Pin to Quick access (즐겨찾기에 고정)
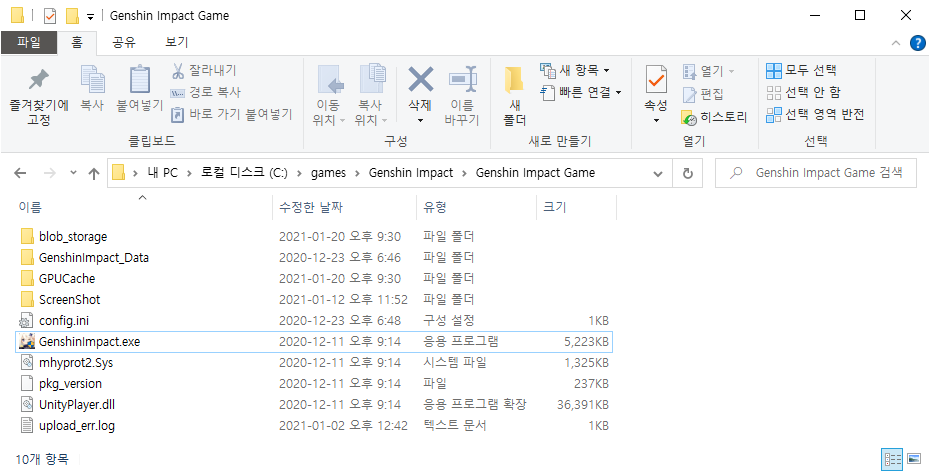The image size is (930, 472). (39, 96)
